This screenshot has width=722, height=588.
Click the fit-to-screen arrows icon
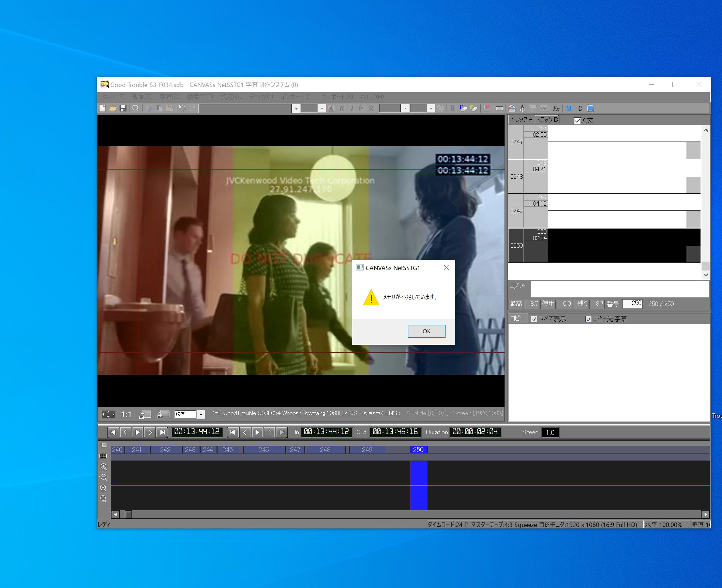(x=108, y=414)
